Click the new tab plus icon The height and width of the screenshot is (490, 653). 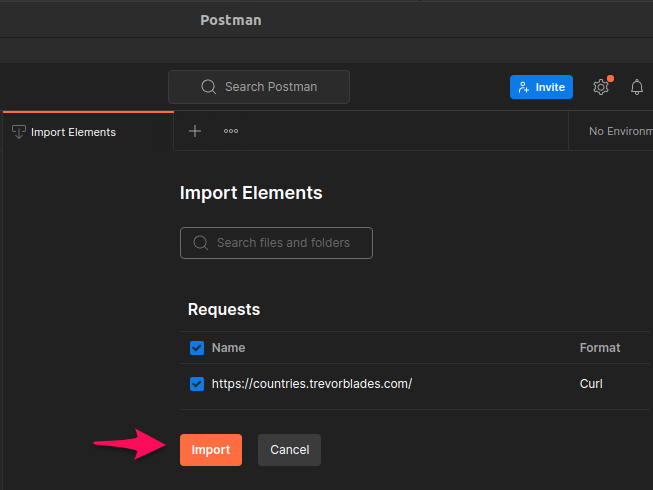tap(195, 131)
